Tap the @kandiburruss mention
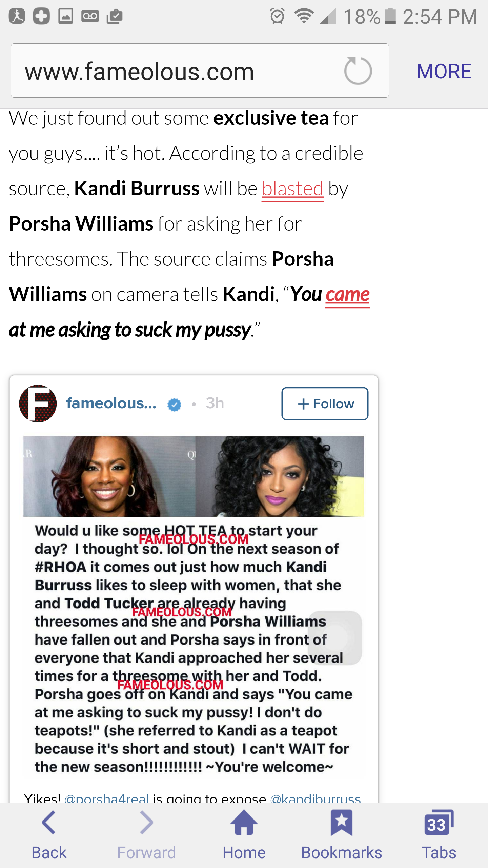The height and width of the screenshot is (868, 488). 316,798
